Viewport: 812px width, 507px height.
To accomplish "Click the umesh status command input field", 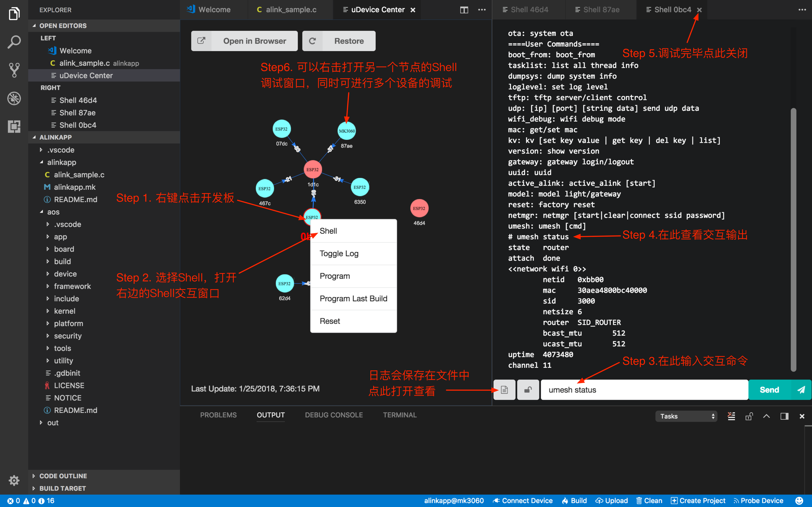I will (644, 390).
